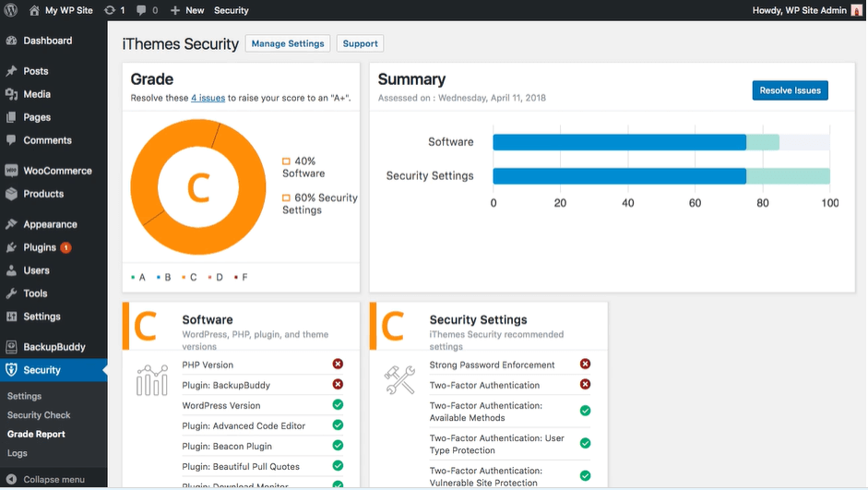
Task: Click the Support button
Action: pos(361,43)
